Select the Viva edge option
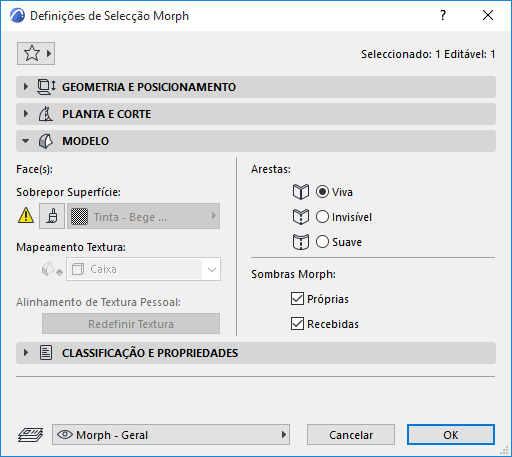The image size is (512, 457). pos(322,192)
